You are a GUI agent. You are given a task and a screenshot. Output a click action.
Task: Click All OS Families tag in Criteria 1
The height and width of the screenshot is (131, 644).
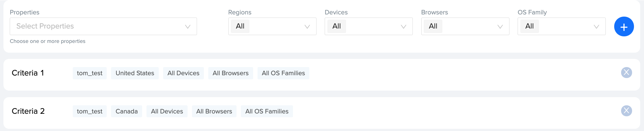283,73
